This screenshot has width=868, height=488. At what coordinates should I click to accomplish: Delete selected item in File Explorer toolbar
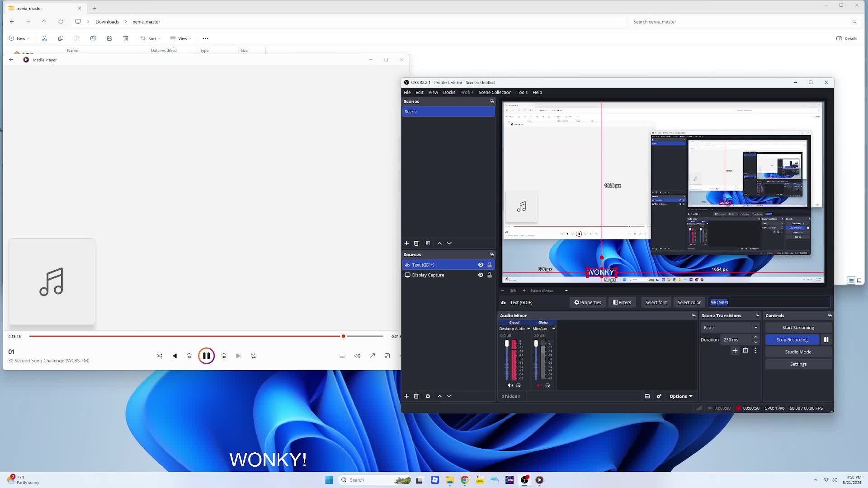click(x=126, y=38)
